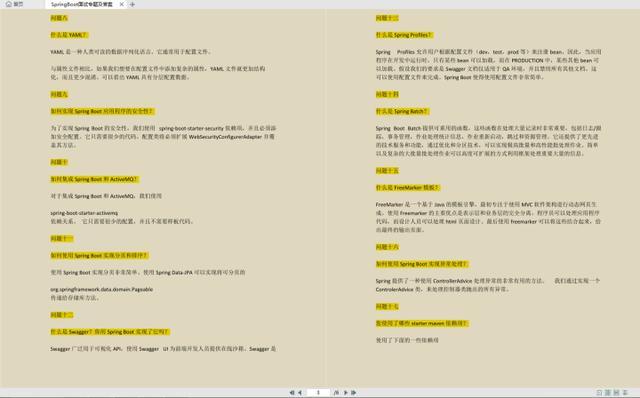
Task: Click the highlighted heading about YAML
Action: pyautogui.click(x=69, y=35)
